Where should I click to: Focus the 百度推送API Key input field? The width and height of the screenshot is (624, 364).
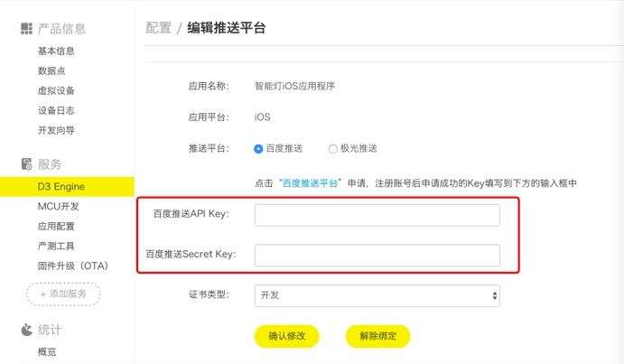pos(377,215)
